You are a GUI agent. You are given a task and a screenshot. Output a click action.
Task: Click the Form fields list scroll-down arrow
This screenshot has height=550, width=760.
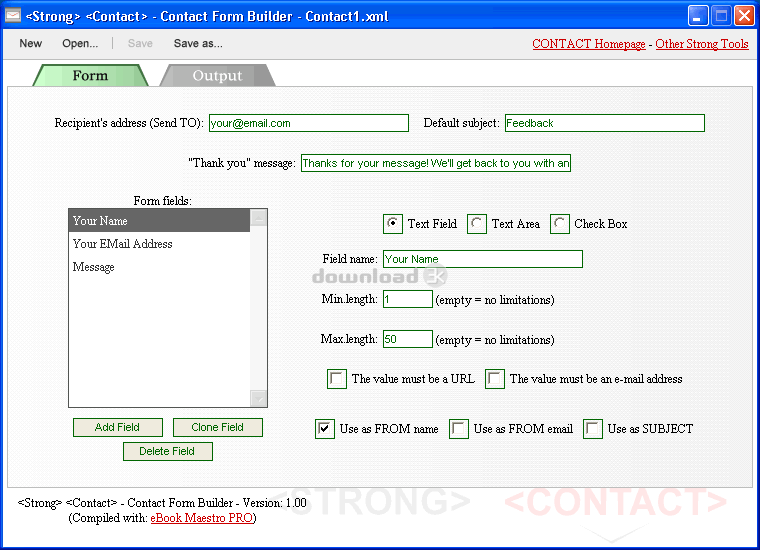coord(258,398)
